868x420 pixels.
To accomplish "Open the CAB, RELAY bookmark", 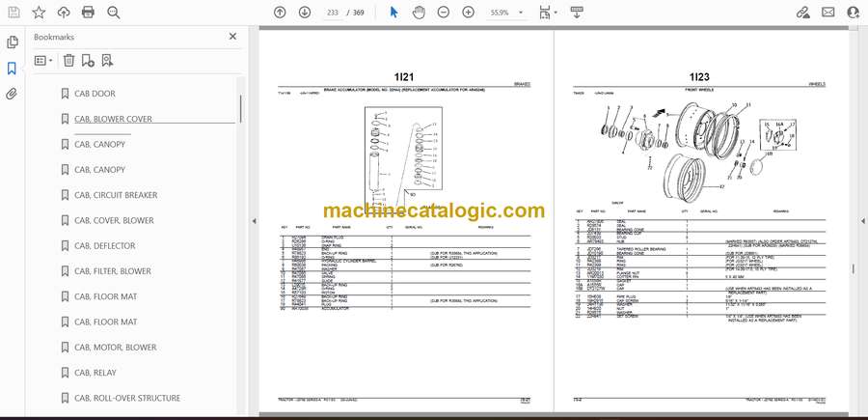I will coord(95,373).
